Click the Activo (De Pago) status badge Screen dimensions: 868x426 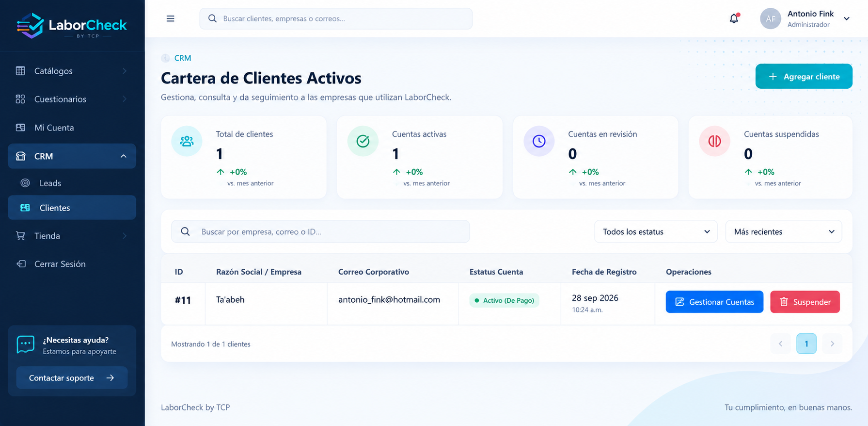click(504, 300)
